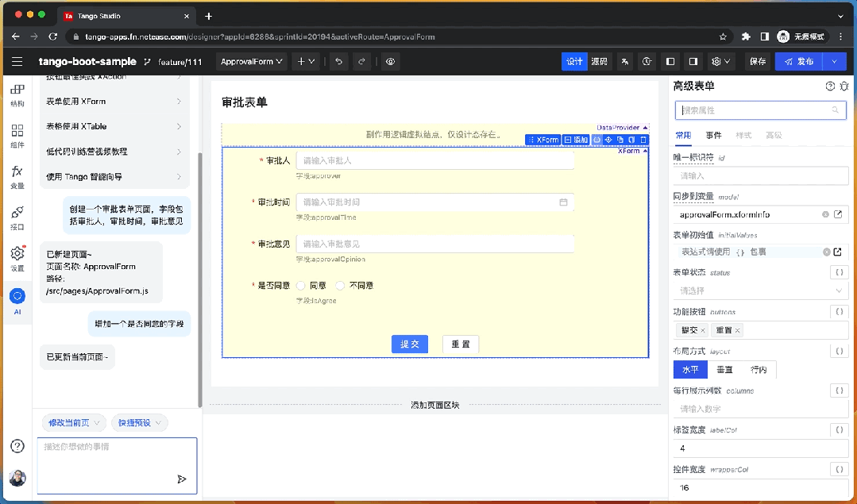Open the 变量 variables panel

pos(17,178)
